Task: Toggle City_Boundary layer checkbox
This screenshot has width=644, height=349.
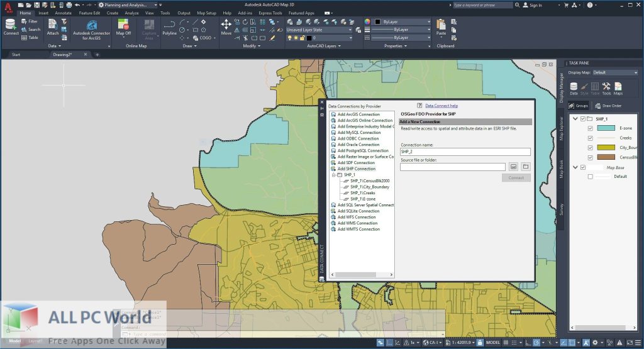Action: coord(590,147)
